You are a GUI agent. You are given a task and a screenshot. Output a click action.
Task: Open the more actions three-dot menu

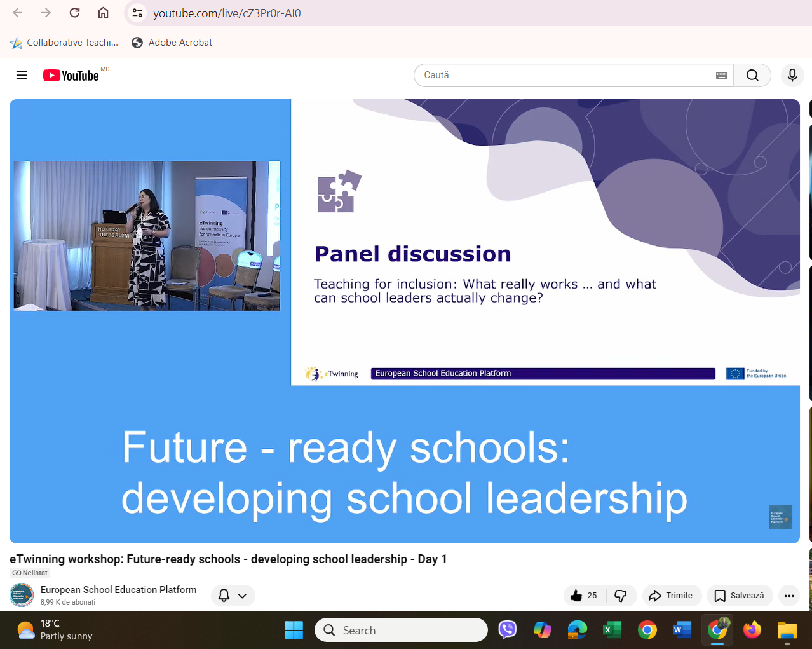pos(789,596)
